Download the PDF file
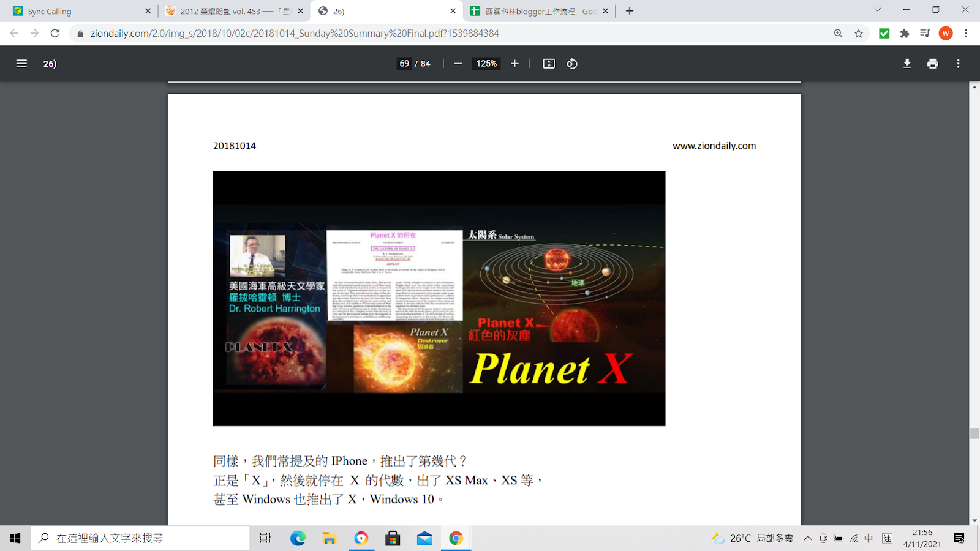The image size is (980, 551). (907, 64)
